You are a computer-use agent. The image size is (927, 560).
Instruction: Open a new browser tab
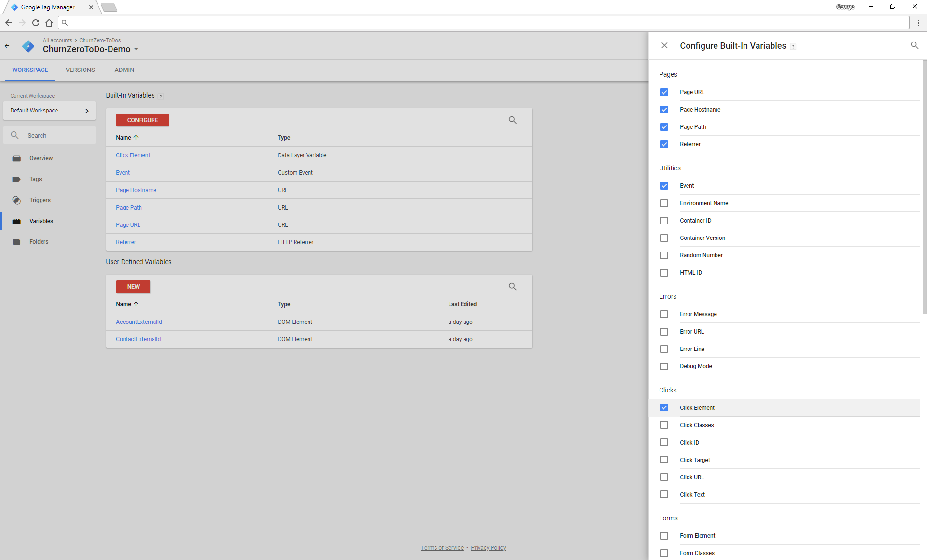pyautogui.click(x=109, y=7)
